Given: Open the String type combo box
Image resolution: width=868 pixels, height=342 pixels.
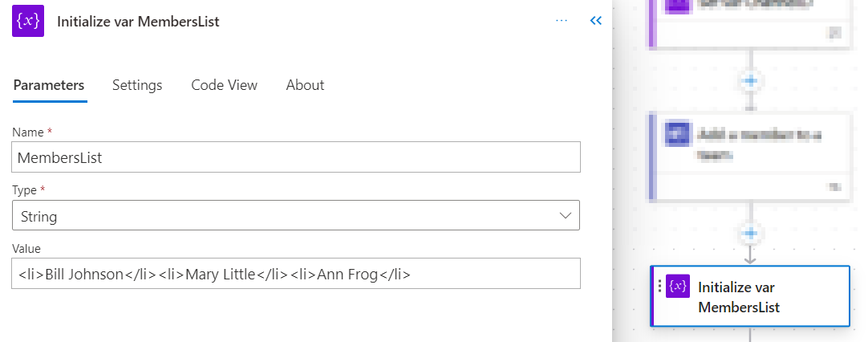Looking at the screenshot, I should 295,215.
